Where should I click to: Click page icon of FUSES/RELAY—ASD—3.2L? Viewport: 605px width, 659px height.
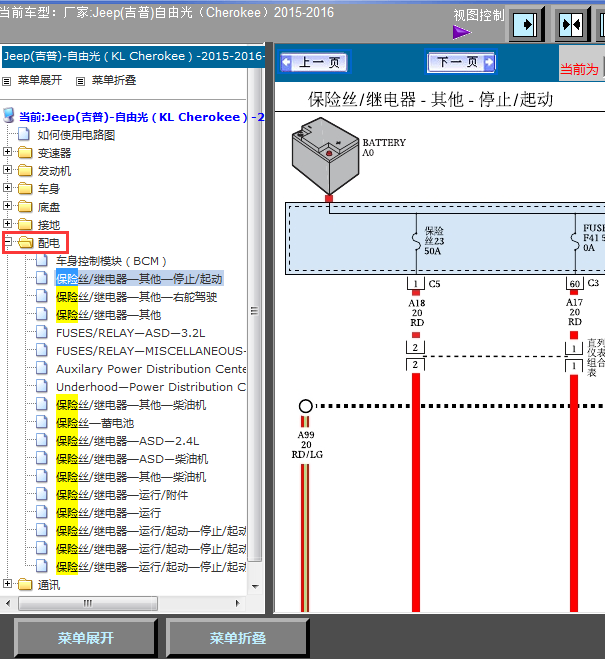click(42, 332)
